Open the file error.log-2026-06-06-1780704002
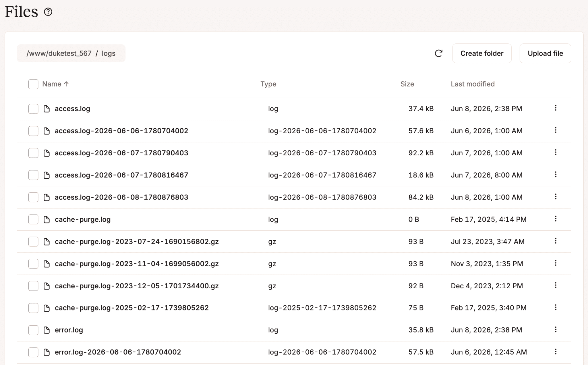The width and height of the screenshot is (588, 365). coord(118,352)
